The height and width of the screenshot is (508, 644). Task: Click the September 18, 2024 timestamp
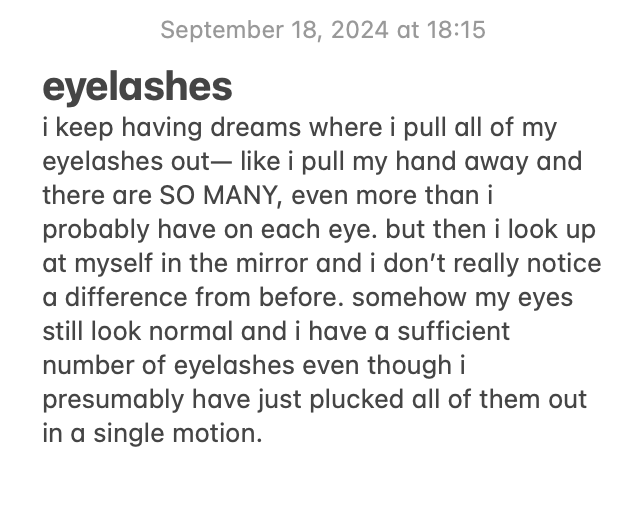tap(322, 30)
